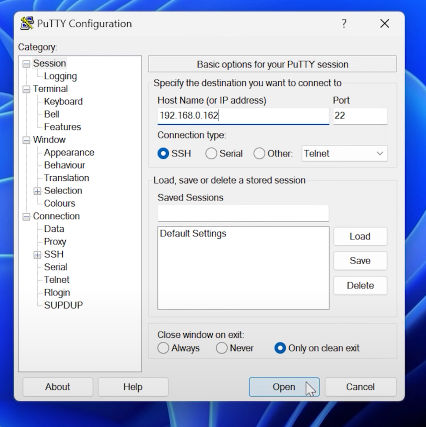Screen dimensions: 426x427
Task: Click the Cancel button
Action: [360, 387]
